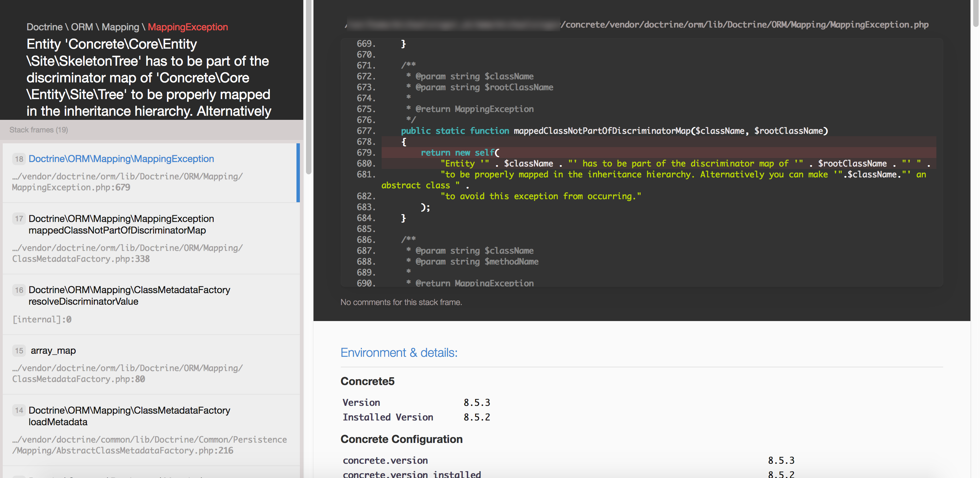Image resolution: width=980 pixels, height=478 pixels.
Task: Click No comments for this stack frame text
Action: click(401, 302)
